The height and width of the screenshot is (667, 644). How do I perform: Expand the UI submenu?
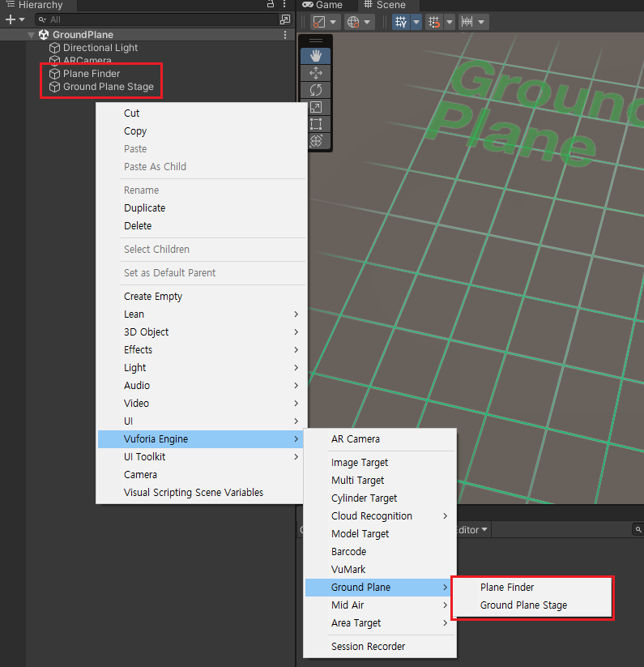tap(200, 421)
